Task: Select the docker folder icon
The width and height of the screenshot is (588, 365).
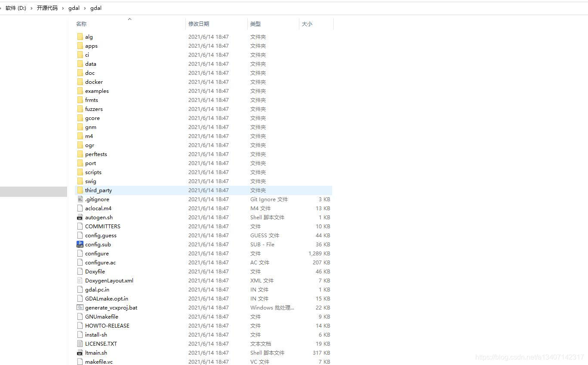Action: [x=80, y=82]
